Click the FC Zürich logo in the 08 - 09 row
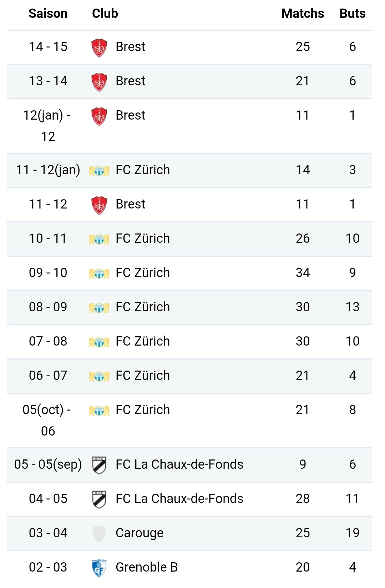This screenshot has height=588, width=385. (x=99, y=308)
